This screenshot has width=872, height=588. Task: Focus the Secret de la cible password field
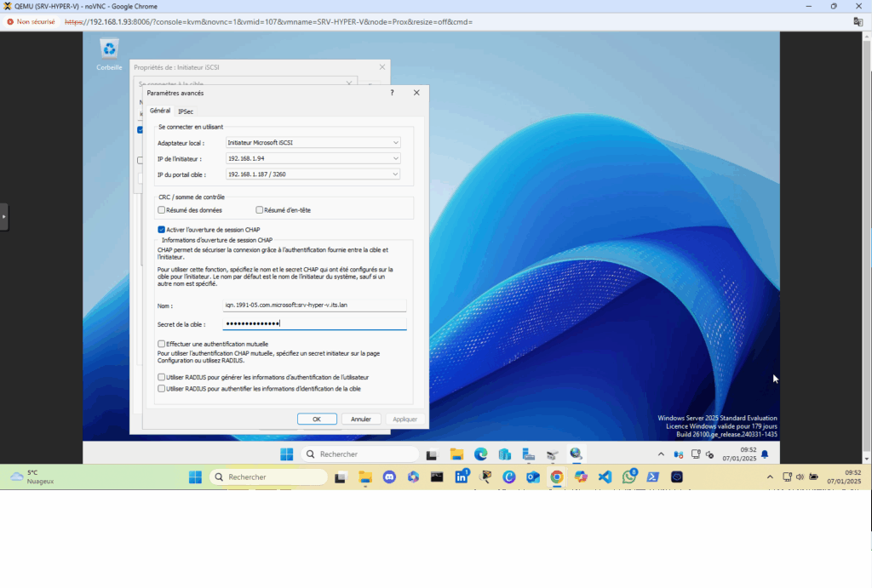coord(315,323)
